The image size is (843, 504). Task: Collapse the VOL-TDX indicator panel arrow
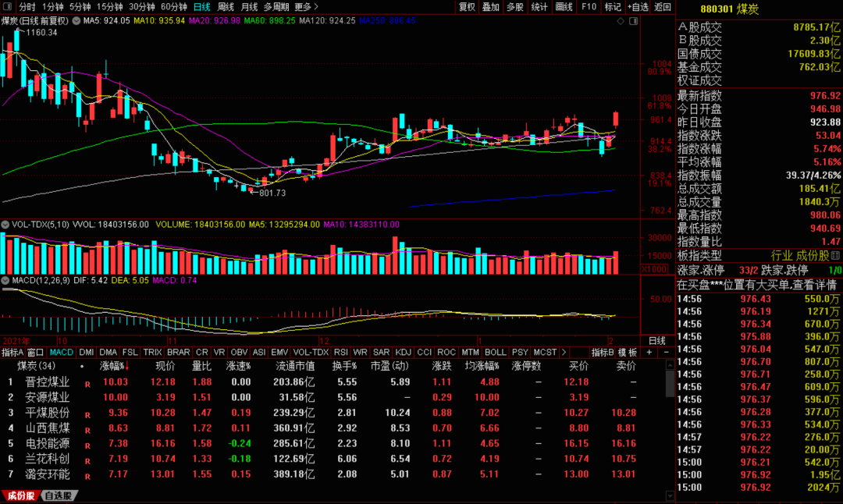tap(5, 225)
